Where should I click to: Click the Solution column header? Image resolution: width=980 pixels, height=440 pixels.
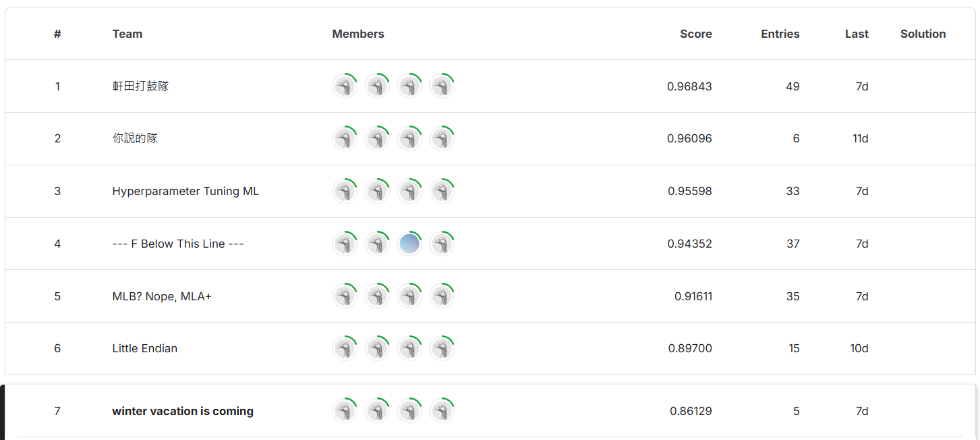[x=923, y=34]
